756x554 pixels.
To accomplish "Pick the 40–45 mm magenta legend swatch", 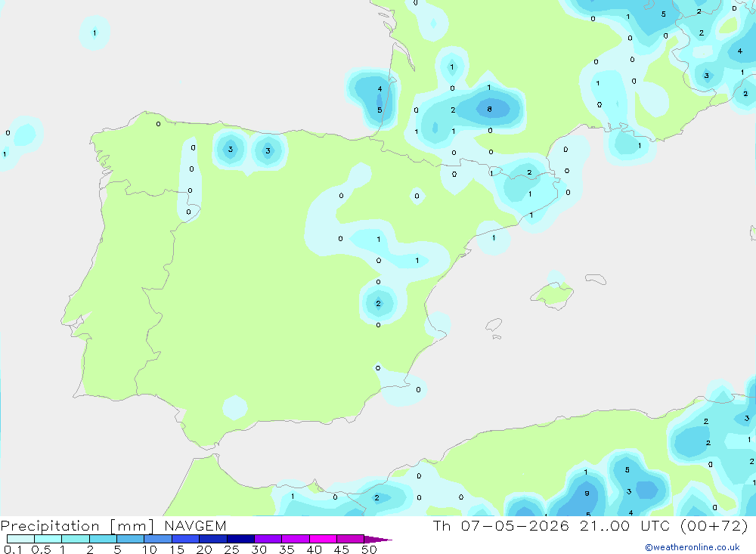I will (323, 539).
